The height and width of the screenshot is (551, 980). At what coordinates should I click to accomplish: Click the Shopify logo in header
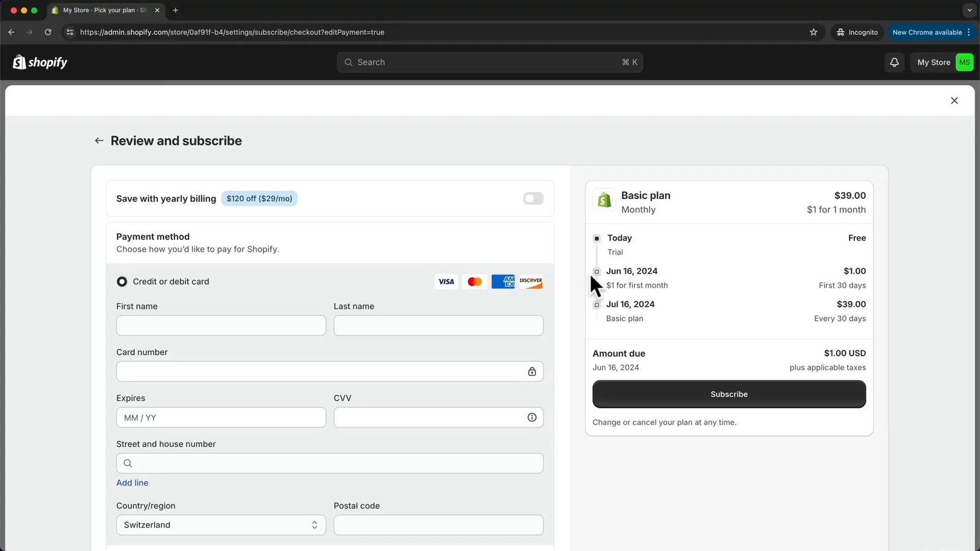(x=40, y=62)
